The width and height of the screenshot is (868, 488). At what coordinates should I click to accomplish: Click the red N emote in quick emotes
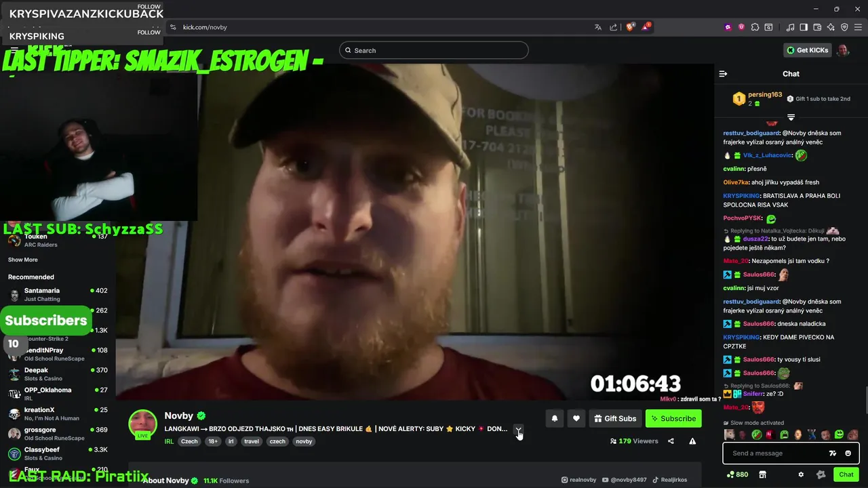tap(770, 434)
